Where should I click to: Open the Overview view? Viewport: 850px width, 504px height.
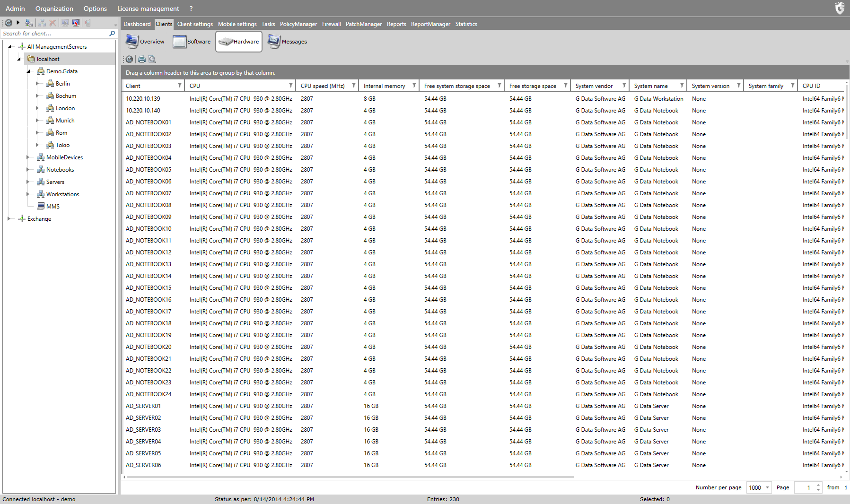145,42
